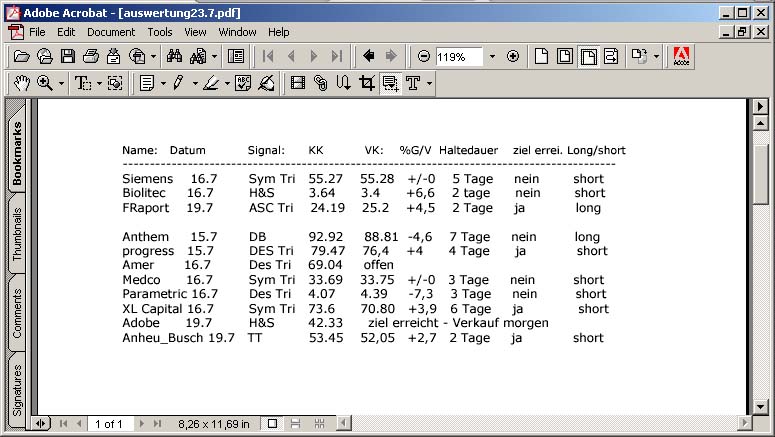Open the zoom percentage dropdown arrow
Screen dimensions: 775x437
tap(492, 57)
